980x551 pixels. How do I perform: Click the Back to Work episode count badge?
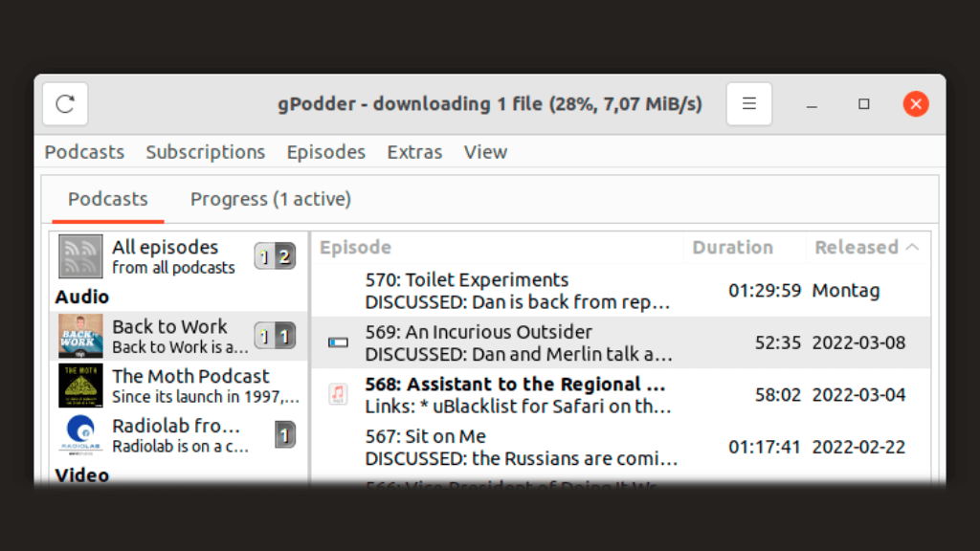[x=275, y=336]
